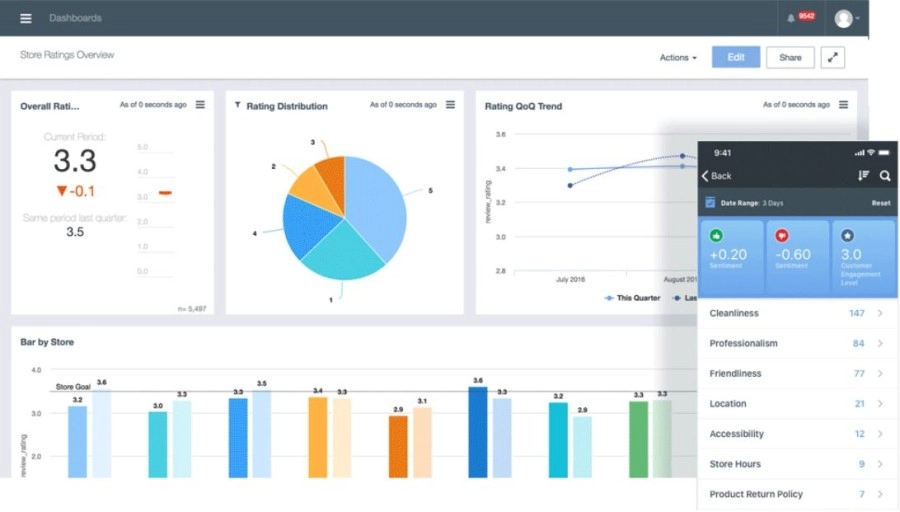Open the Rating QoQ Trend panel menu
Image resolution: width=900 pixels, height=512 pixels.
(843, 104)
